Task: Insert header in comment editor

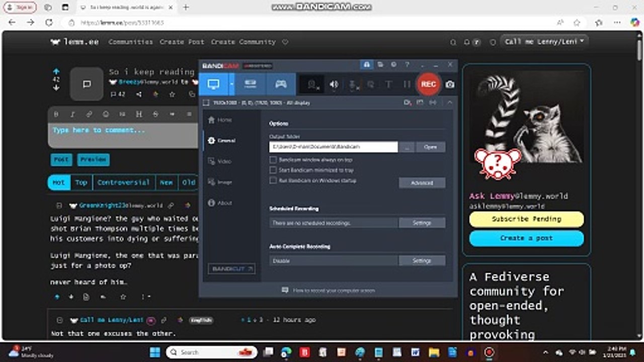Action: tap(139, 114)
